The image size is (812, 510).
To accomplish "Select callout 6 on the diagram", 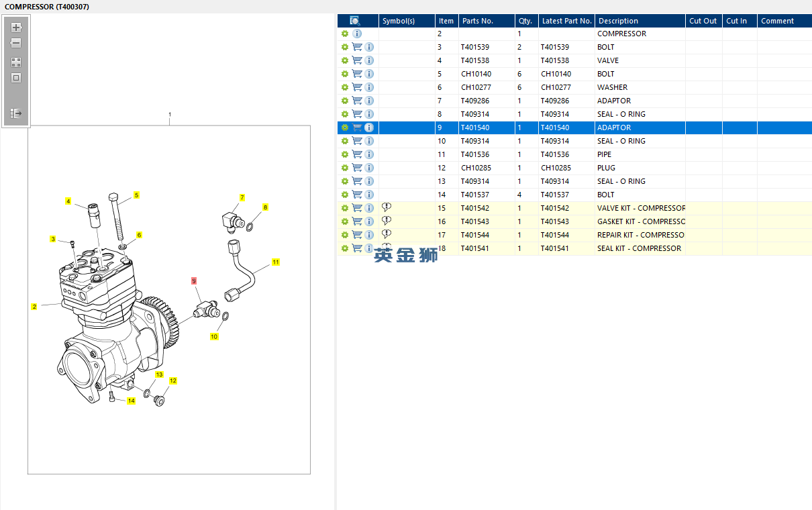I will 139,235.
